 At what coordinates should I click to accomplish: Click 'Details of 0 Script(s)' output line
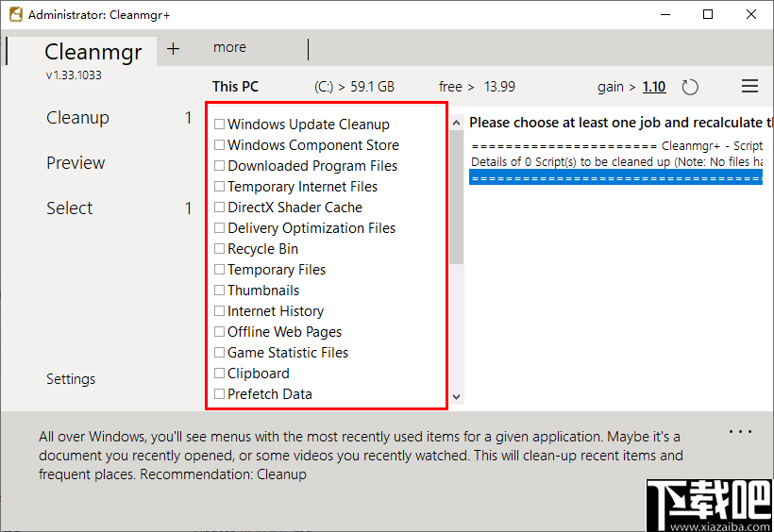click(615, 162)
